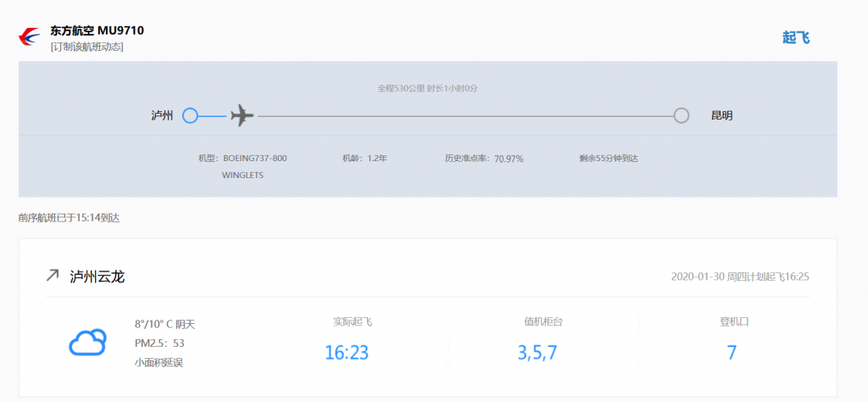Click the 16:23 actual departure time
The image size is (868, 402).
[x=347, y=353]
